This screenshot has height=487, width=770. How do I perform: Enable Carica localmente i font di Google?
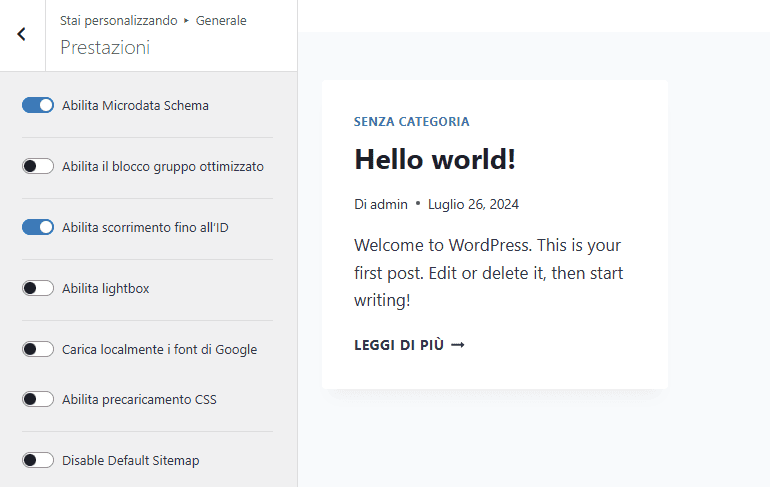pyautogui.click(x=38, y=349)
